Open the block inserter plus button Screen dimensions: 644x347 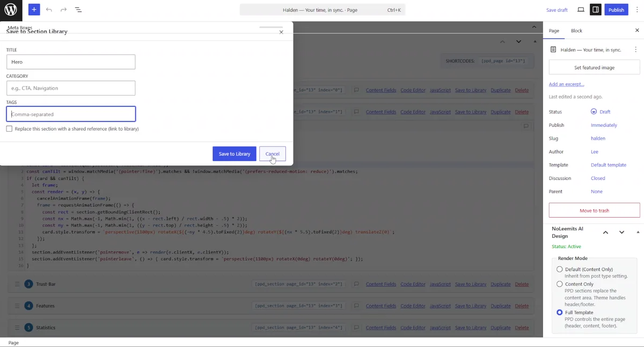pos(34,10)
